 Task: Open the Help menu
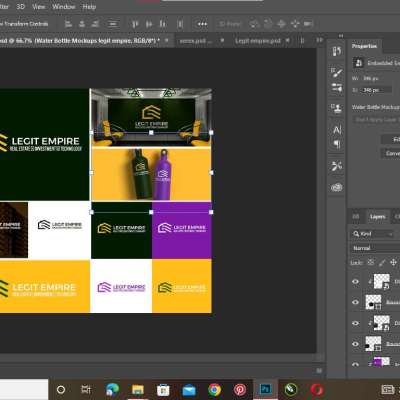coord(89,7)
